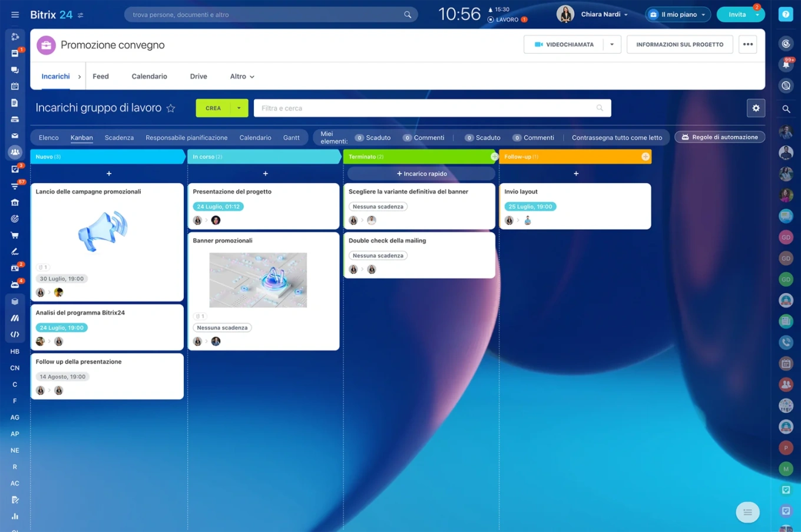The image size is (801, 532).
Task: Click the help question mark icon
Action: [x=786, y=15]
